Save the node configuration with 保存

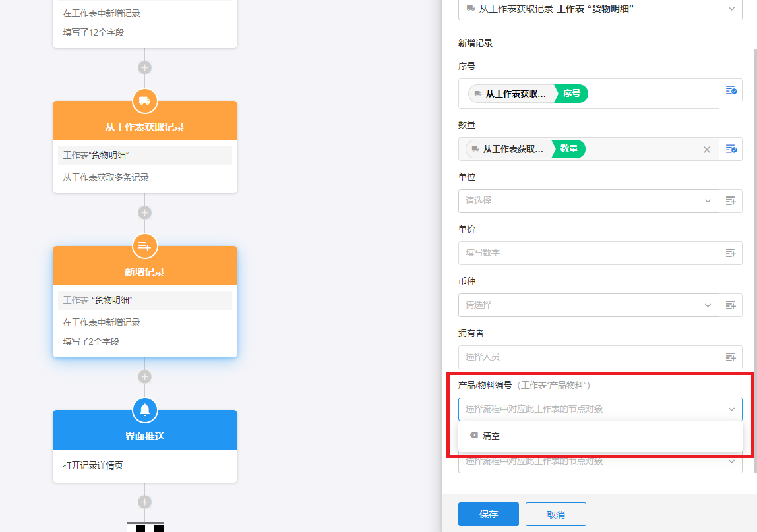tap(489, 514)
